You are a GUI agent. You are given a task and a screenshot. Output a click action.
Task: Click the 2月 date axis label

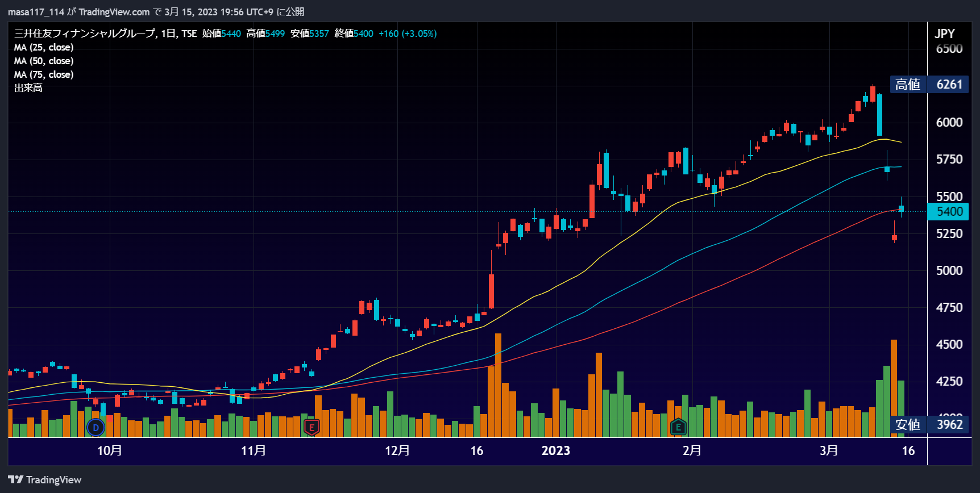692,450
